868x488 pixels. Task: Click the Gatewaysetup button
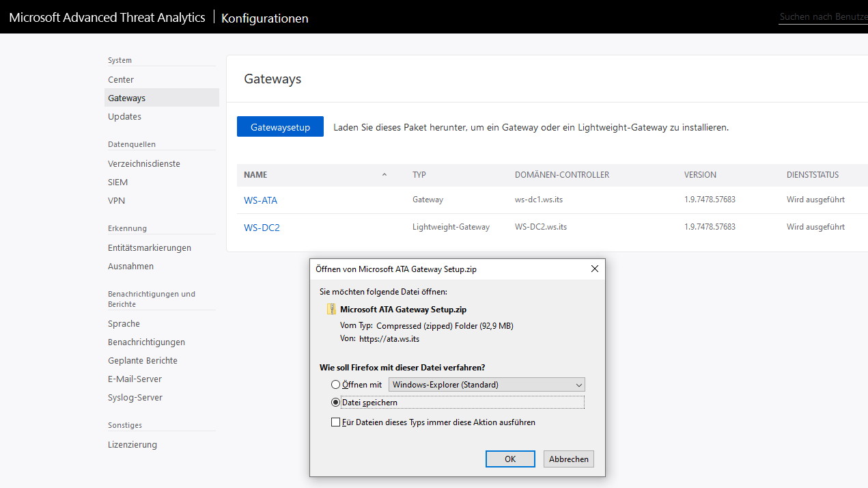coord(280,126)
